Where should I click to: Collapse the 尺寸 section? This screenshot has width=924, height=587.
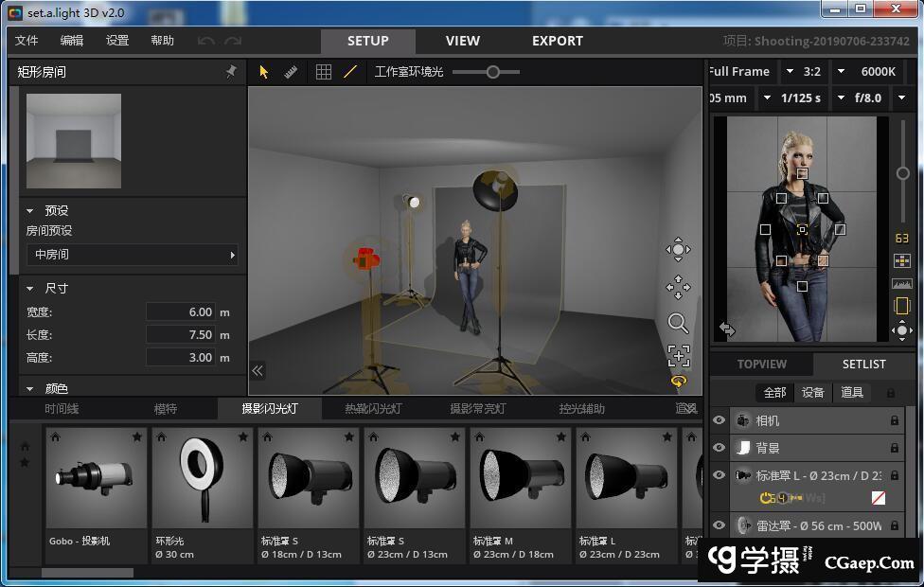30,288
